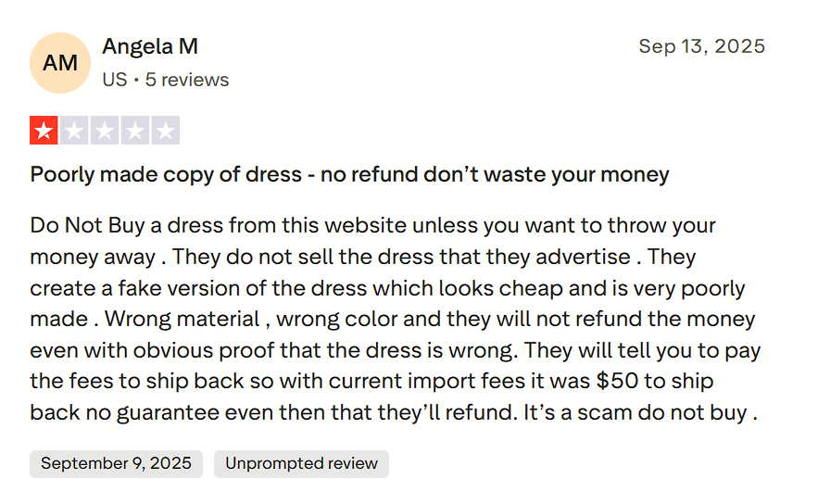Select the fifth gray rating star

click(166, 131)
